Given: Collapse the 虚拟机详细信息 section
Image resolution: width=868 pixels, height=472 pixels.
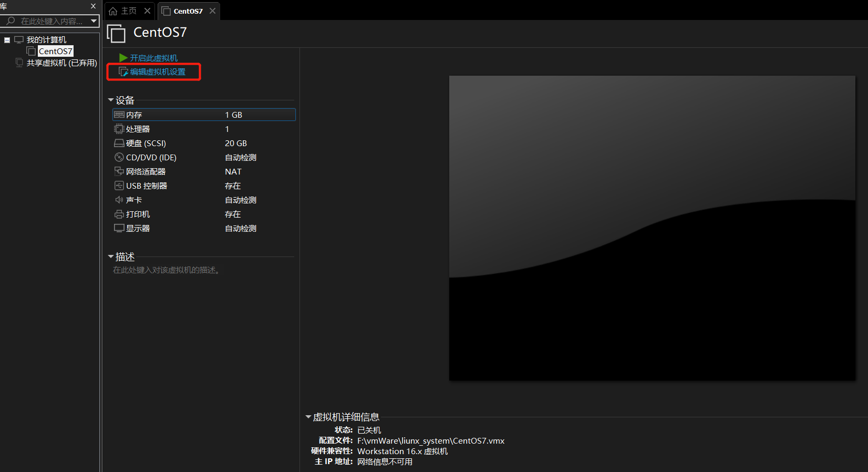Looking at the screenshot, I should (x=308, y=417).
